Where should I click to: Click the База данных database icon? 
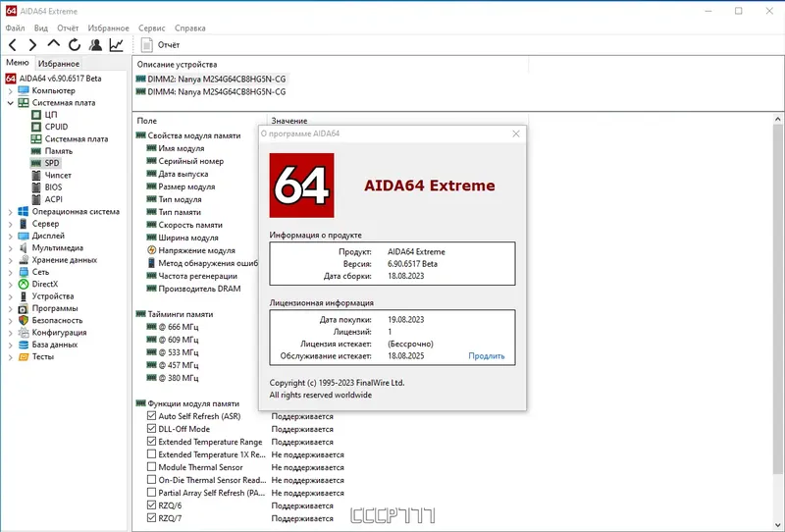(23, 345)
